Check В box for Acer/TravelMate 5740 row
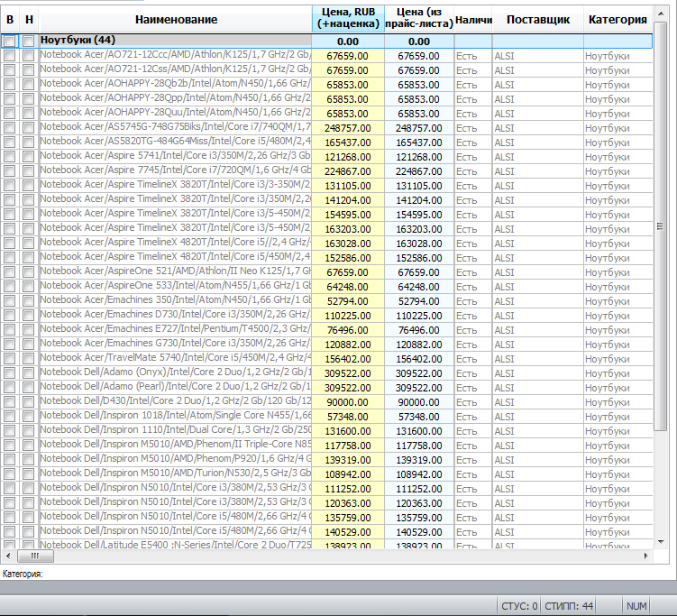 point(10,359)
